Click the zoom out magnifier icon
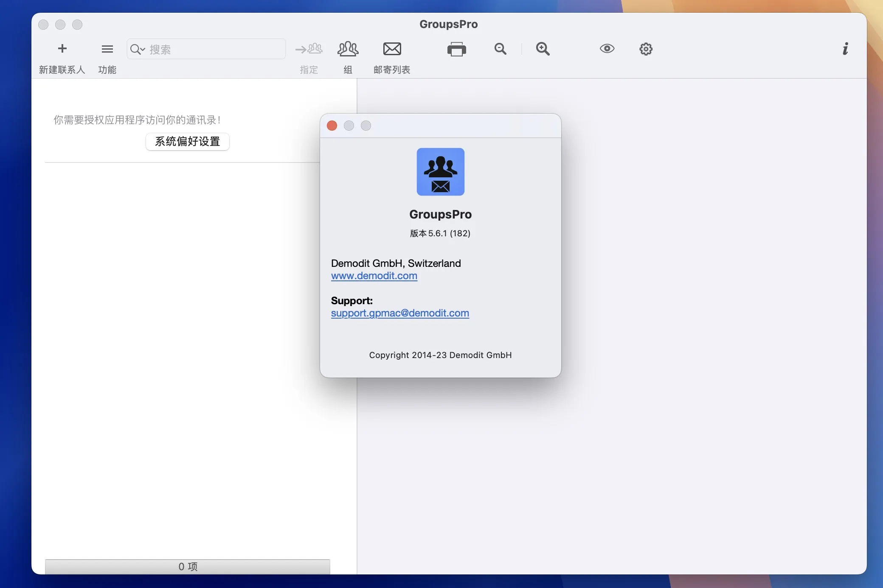This screenshot has width=883, height=588. [x=501, y=49]
